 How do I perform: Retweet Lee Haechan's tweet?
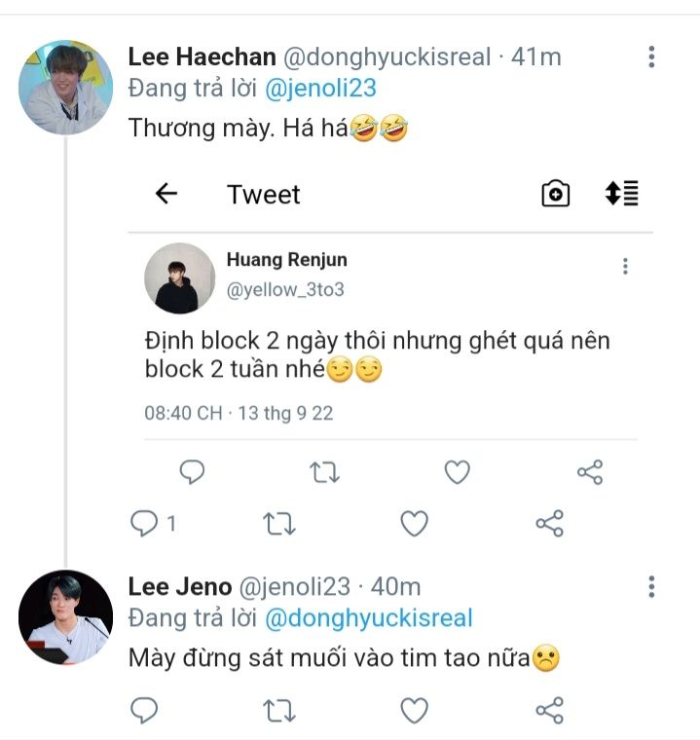tap(279, 524)
